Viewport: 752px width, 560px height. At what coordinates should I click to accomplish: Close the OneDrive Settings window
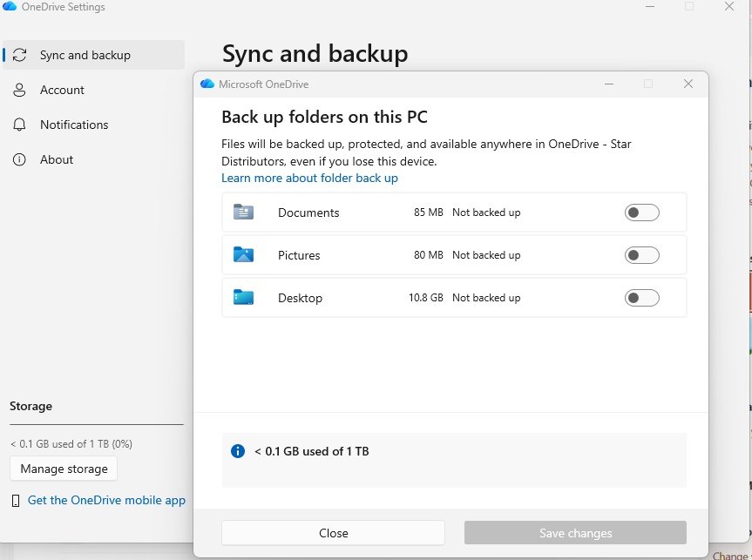click(729, 6)
